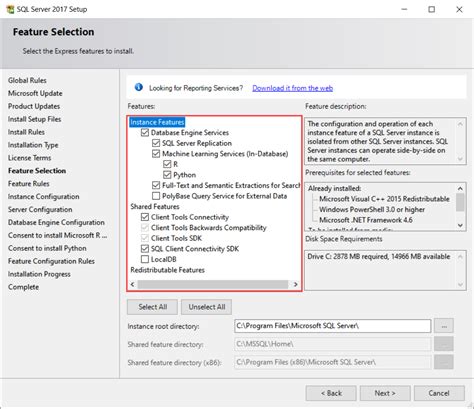This screenshot has width=474, height=409.
Task: Click left arrow of features horizontal scrollbar
Action: coord(132,284)
